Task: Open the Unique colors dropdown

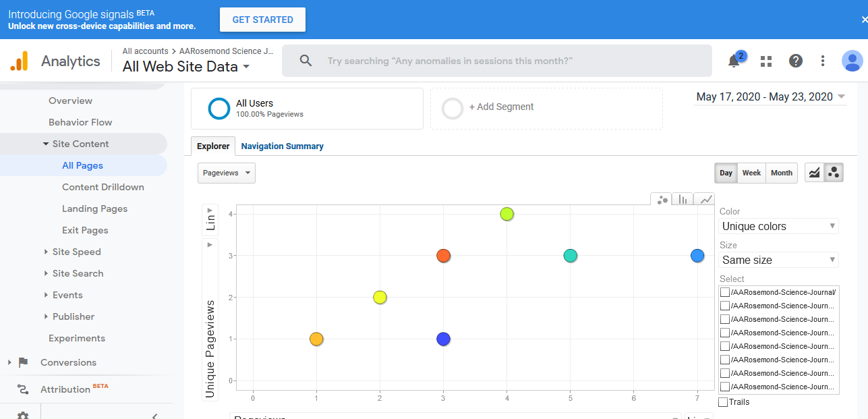Action: tap(778, 226)
